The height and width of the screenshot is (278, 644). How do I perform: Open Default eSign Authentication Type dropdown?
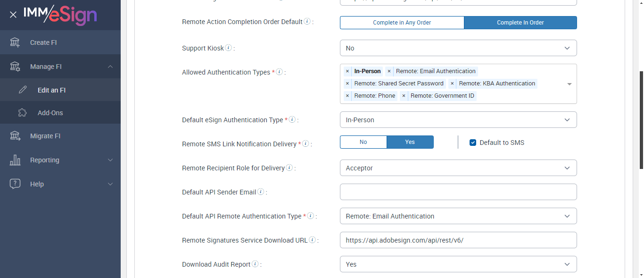coord(458,120)
